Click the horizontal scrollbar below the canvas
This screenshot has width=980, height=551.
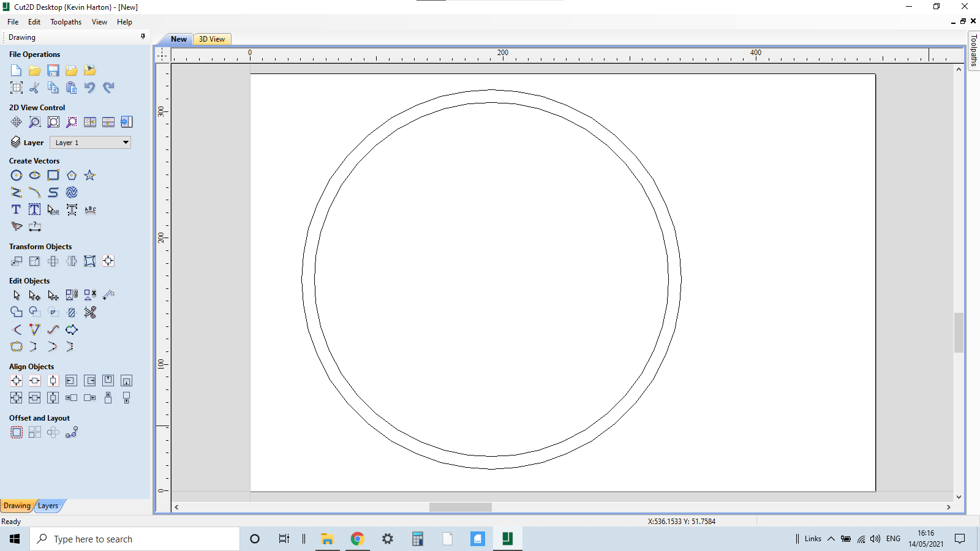(x=459, y=507)
